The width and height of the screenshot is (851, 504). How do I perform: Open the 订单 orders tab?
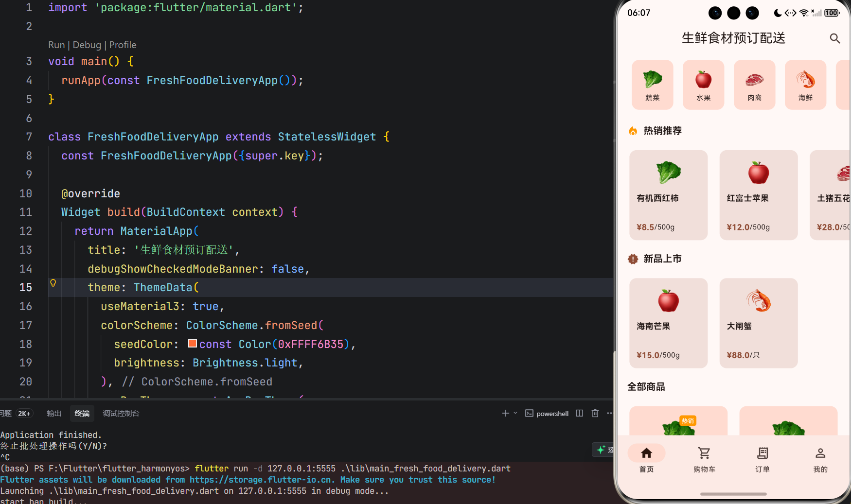[x=762, y=459]
